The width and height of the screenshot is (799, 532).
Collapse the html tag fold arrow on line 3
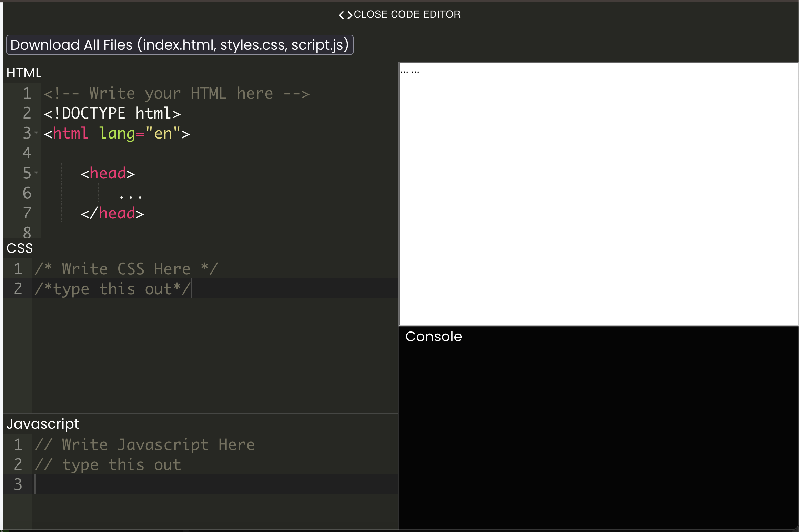[36, 133]
